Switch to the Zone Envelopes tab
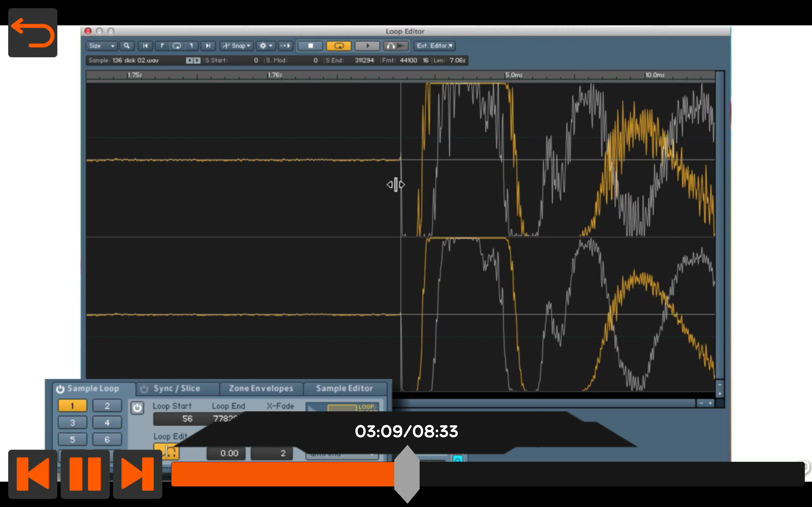 click(261, 388)
